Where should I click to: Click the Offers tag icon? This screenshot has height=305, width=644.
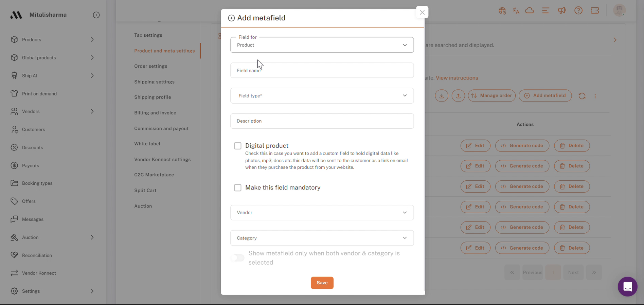tap(14, 201)
